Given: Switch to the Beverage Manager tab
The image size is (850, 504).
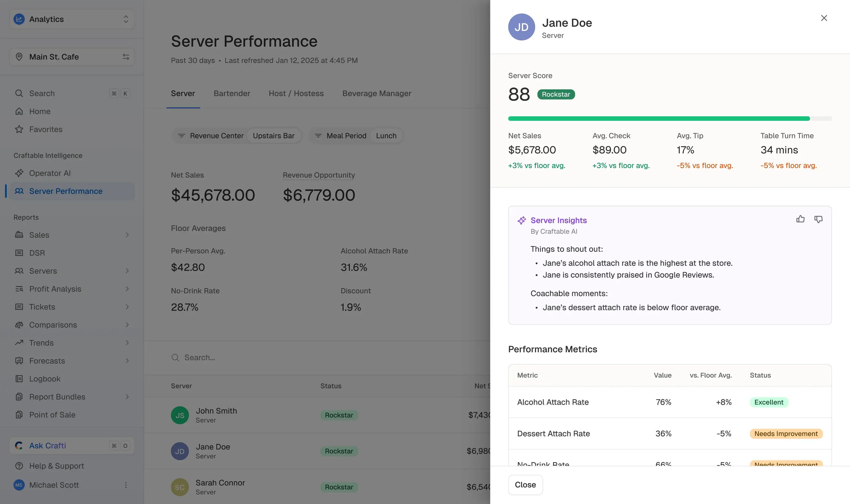Looking at the screenshot, I should pos(377,93).
